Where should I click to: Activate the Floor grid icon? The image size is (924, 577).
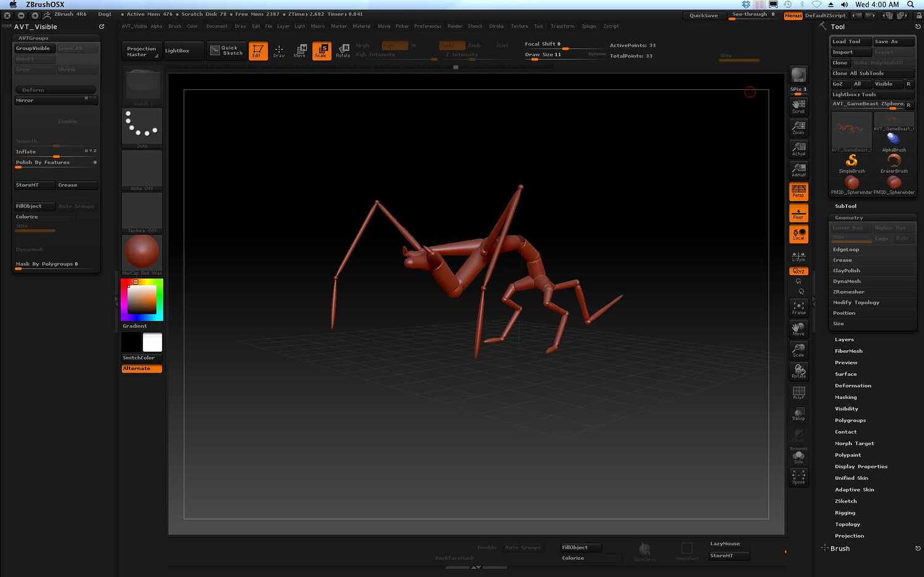(798, 213)
